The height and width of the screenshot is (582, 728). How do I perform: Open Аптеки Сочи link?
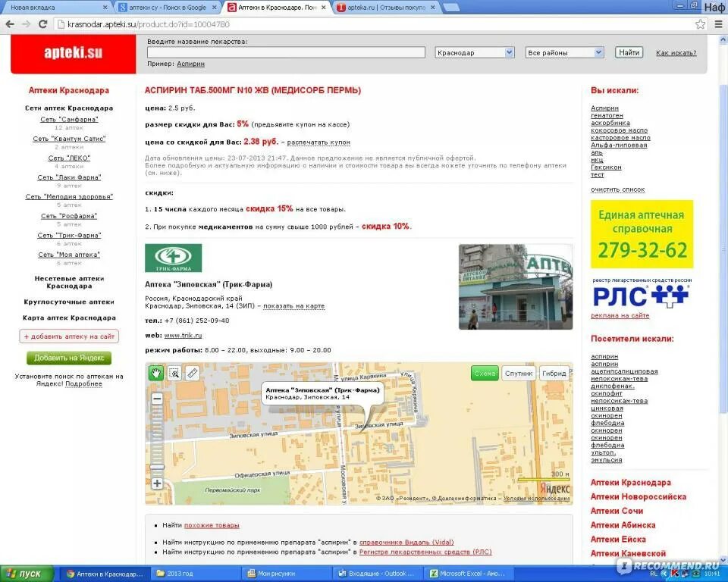[617, 511]
